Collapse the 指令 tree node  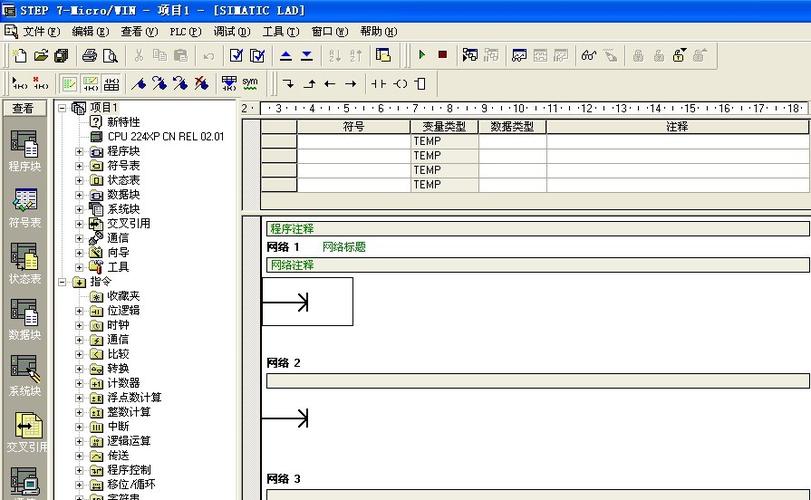pyautogui.click(x=62, y=282)
